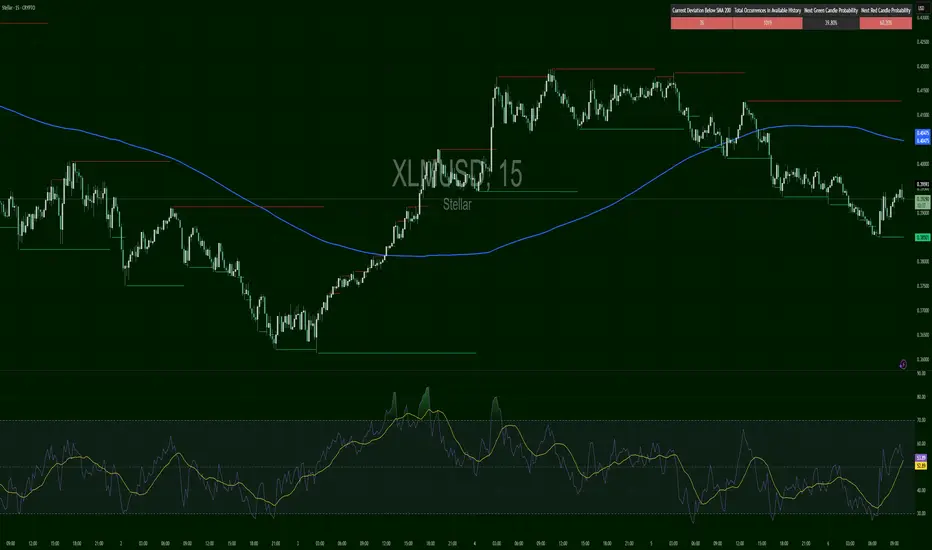Click the red candle probability value cell
The image size is (932, 550).
pos(886,23)
